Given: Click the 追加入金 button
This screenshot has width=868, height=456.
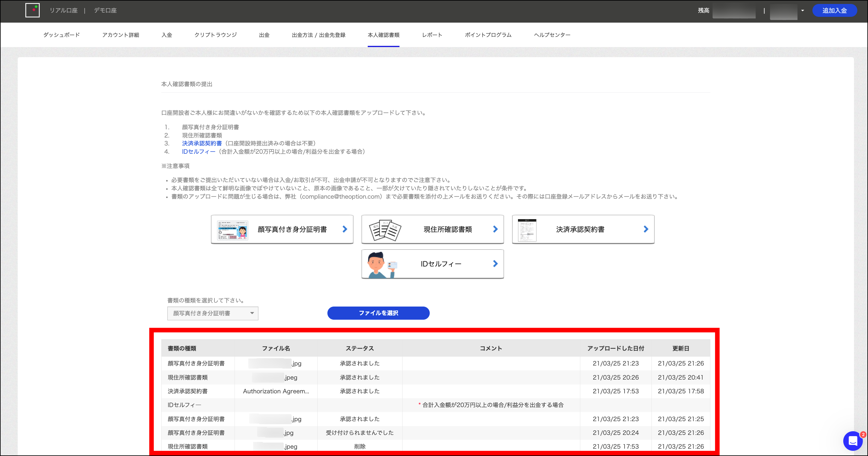Looking at the screenshot, I should point(834,10).
